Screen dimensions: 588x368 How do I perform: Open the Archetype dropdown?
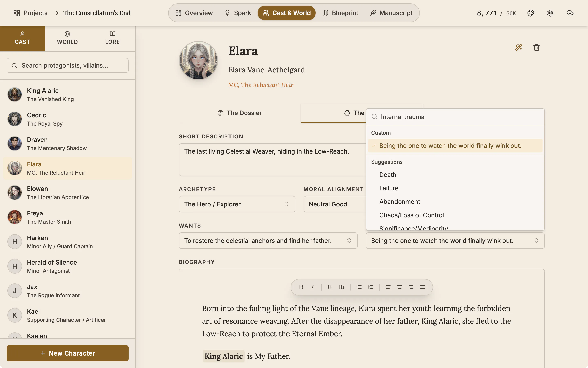pyautogui.click(x=237, y=204)
